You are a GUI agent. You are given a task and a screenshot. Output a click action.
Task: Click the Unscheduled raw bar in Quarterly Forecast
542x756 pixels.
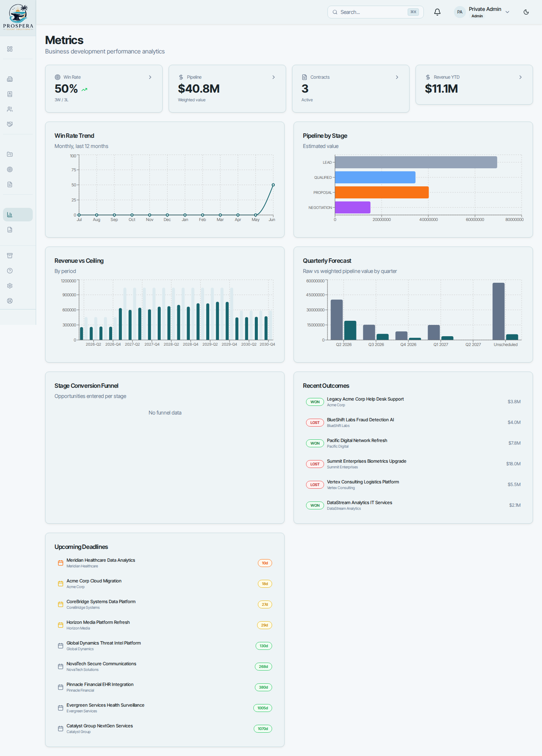coord(498,311)
